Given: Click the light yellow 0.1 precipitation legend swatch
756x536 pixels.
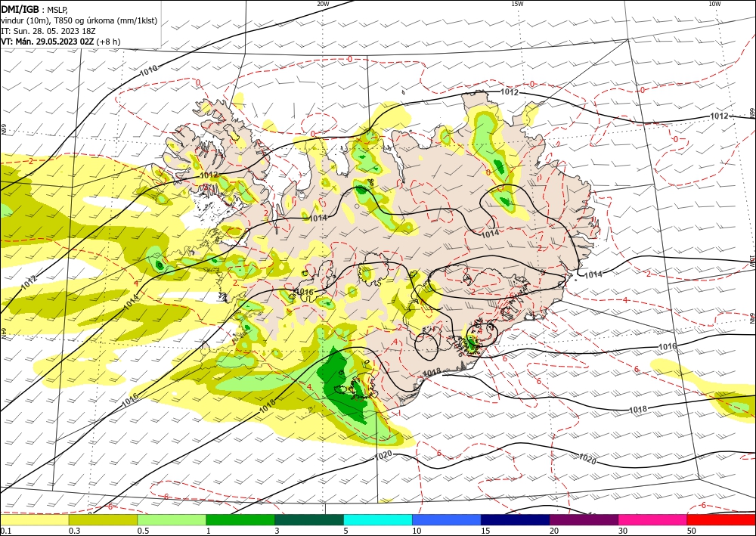Looking at the screenshot, I should tap(35, 519).
